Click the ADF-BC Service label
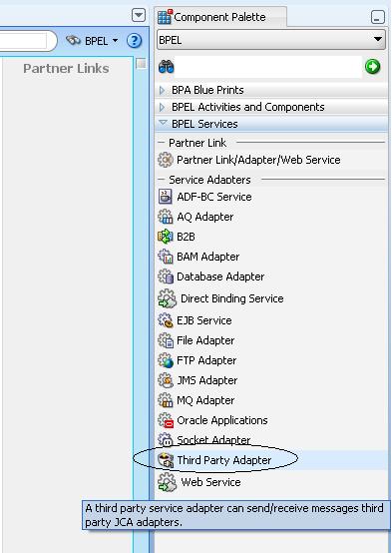Image resolution: width=392 pixels, height=553 pixels. (214, 197)
